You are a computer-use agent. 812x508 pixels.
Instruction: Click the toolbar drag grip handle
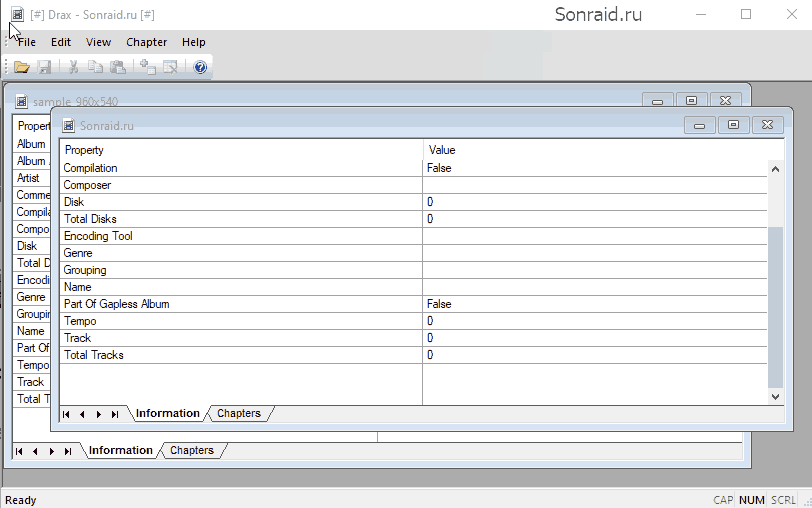(x=6, y=67)
